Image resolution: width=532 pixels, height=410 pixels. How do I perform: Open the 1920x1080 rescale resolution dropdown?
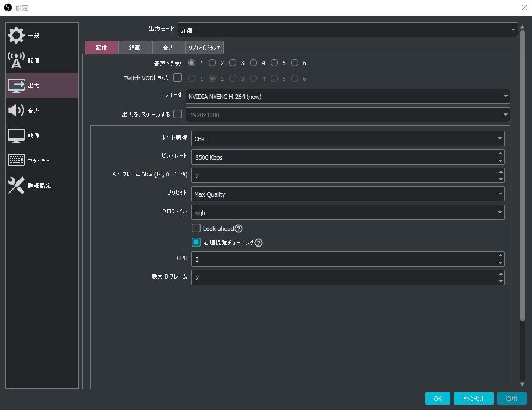pos(348,115)
